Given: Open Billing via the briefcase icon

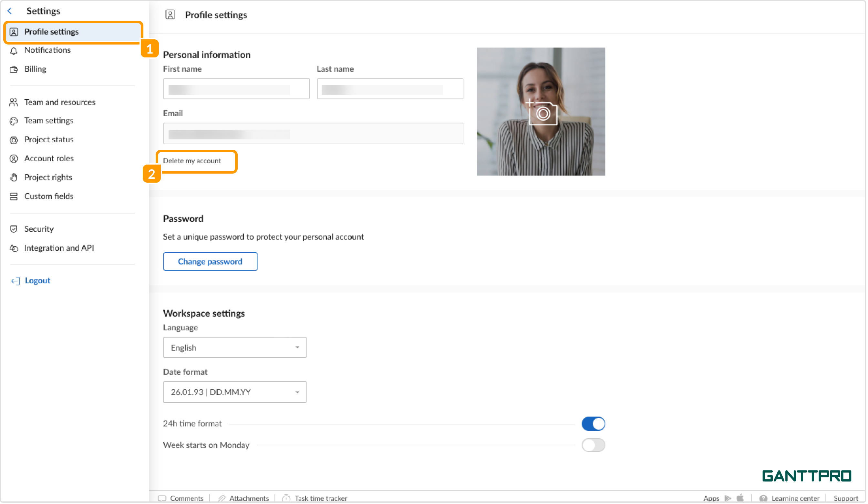Looking at the screenshot, I should click(x=14, y=69).
